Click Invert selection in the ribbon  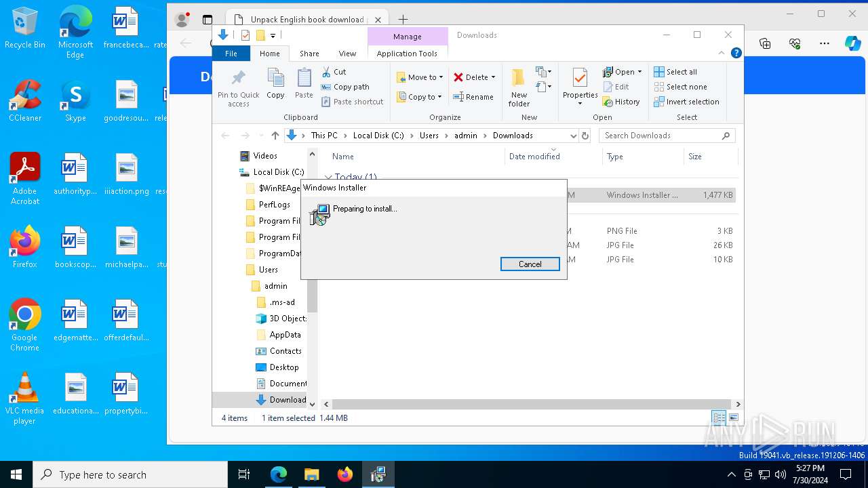[x=686, y=102]
